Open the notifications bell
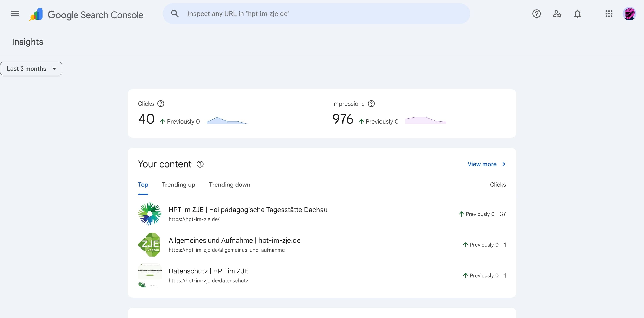This screenshot has width=644, height=318. pyautogui.click(x=577, y=14)
